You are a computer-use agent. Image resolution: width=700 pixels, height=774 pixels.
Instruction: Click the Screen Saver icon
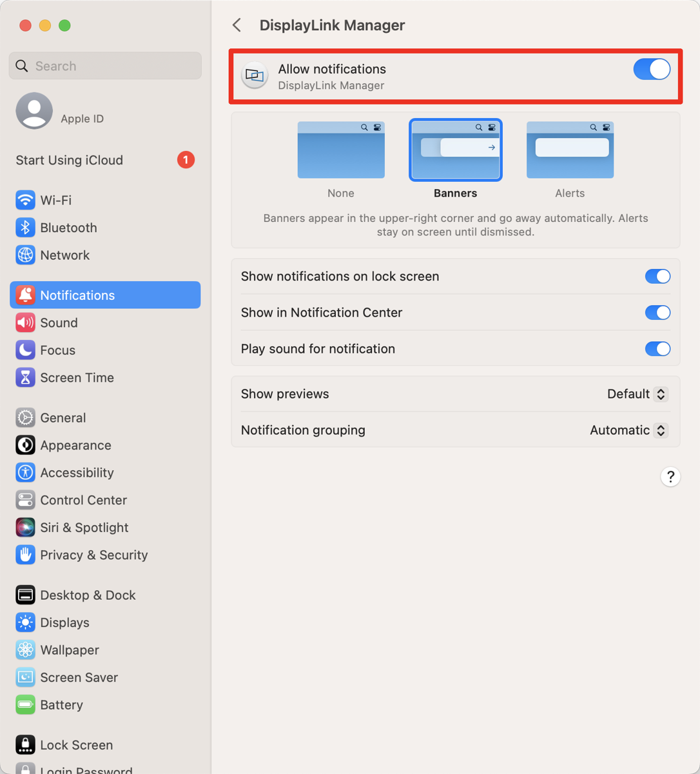[x=25, y=678]
